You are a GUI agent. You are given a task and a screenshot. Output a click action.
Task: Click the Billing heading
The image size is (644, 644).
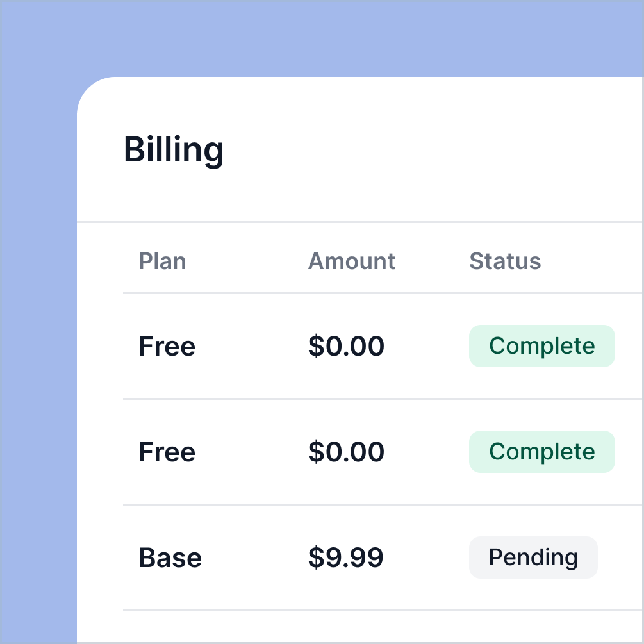point(174,150)
